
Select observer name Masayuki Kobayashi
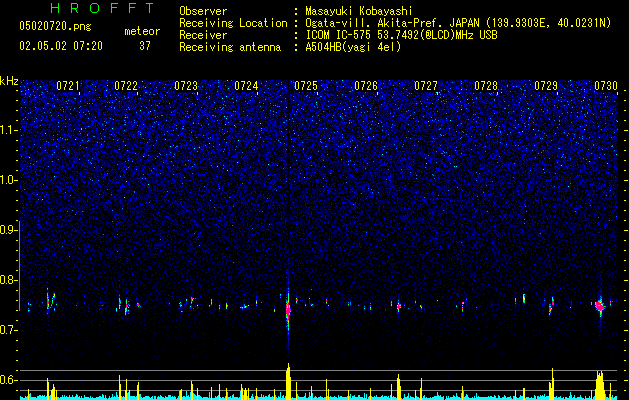[x=358, y=11]
